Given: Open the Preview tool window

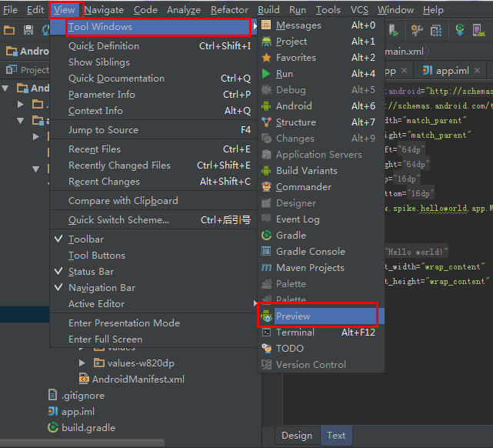Looking at the screenshot, I should pyautogui.click(x=321, y=316).
